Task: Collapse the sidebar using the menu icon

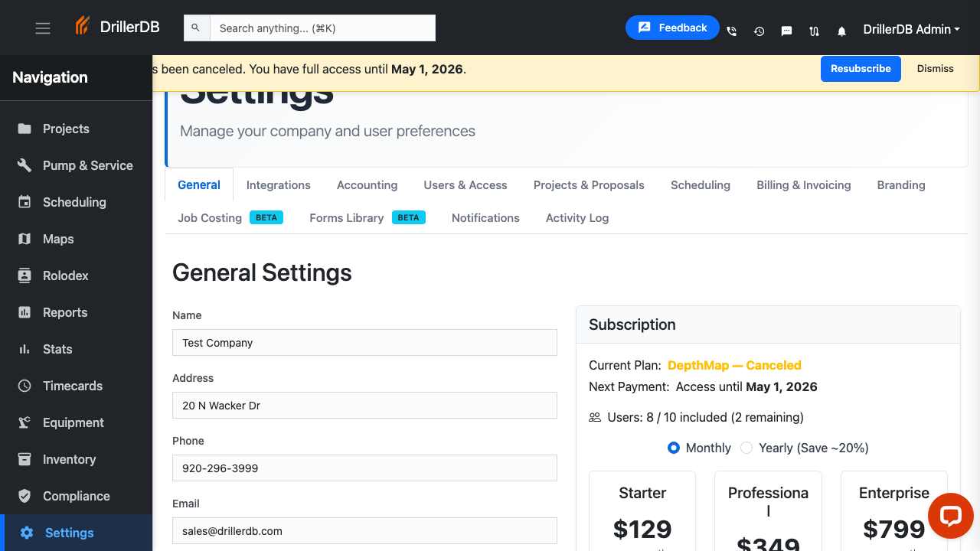Action: (42, 28)
